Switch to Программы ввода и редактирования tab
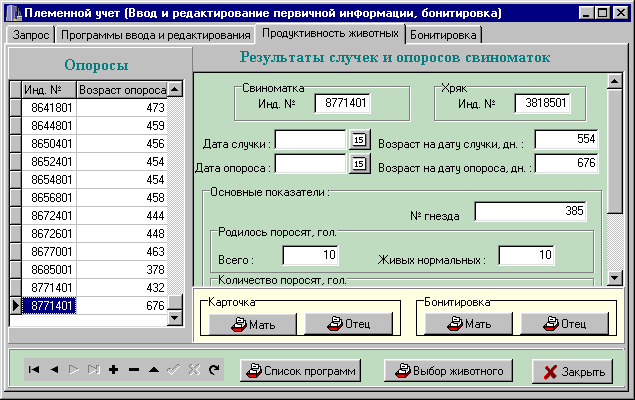The image size is (635, 400). 156,35
